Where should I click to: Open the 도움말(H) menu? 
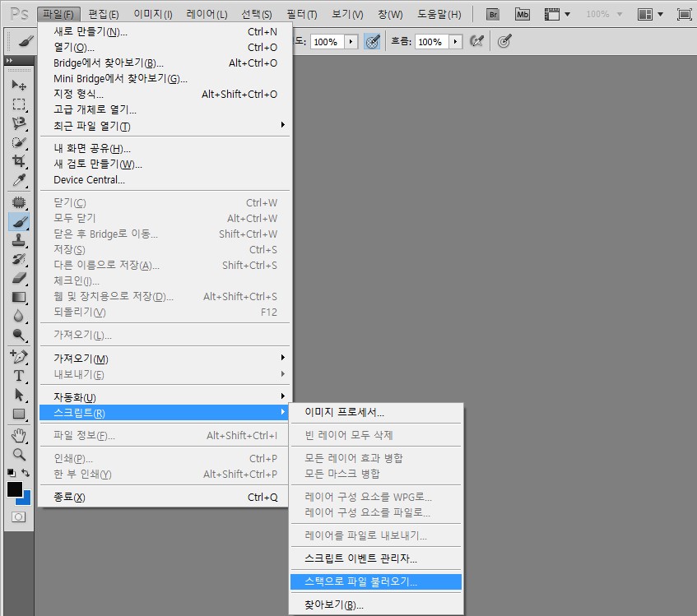click(x=439, y=14)
